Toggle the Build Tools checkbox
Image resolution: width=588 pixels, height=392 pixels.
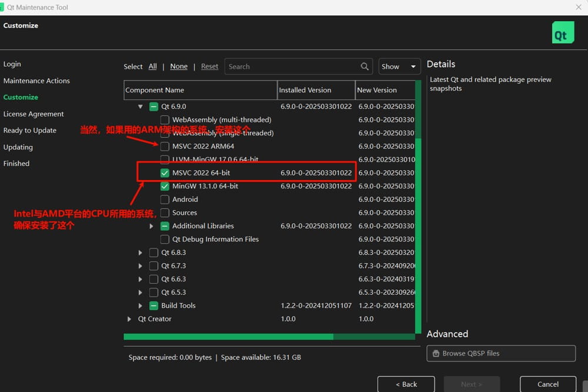tap(153, 305)
